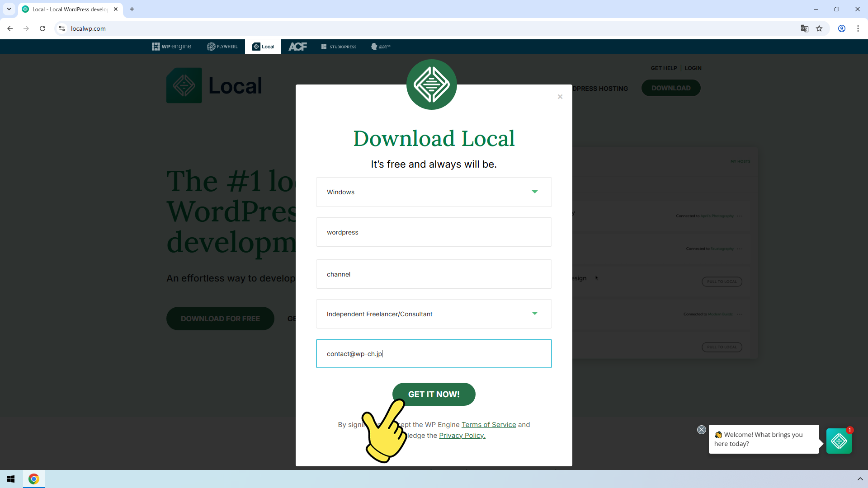Click the Local logo atop the modal

point(432,84)
